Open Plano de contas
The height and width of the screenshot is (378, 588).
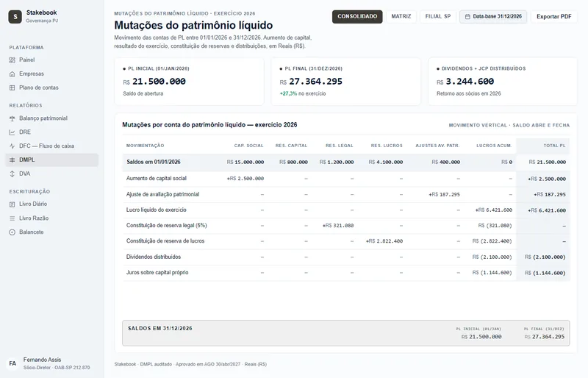(x=52, y=88)
